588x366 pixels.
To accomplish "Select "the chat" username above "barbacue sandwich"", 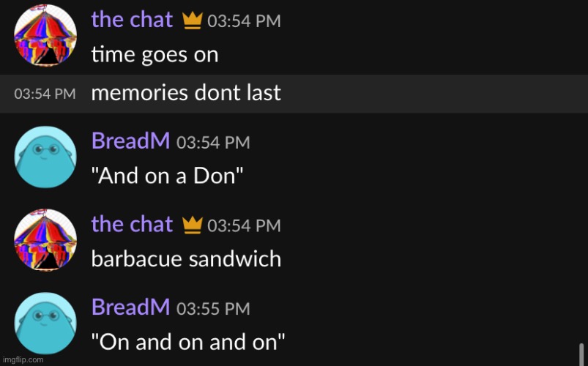I will tap(132, 223).
